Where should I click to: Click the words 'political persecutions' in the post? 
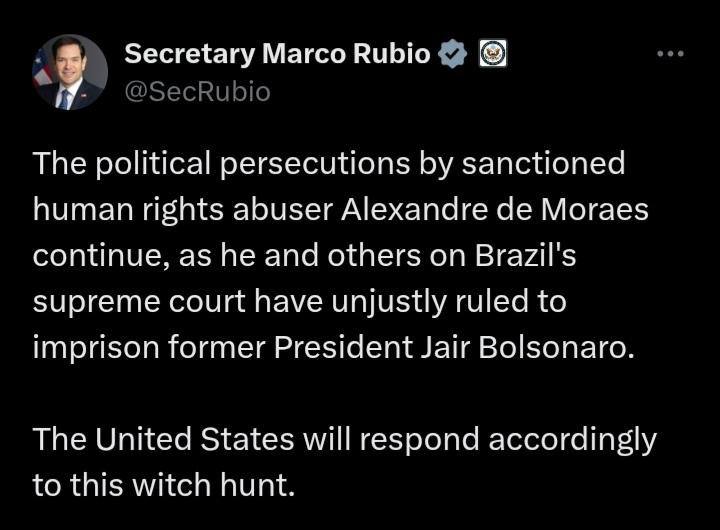pos(253,164)
